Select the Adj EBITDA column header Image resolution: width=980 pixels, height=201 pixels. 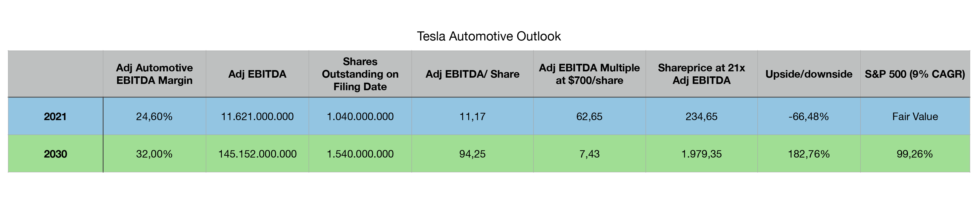pyautogui.click(x=257, y=74)
